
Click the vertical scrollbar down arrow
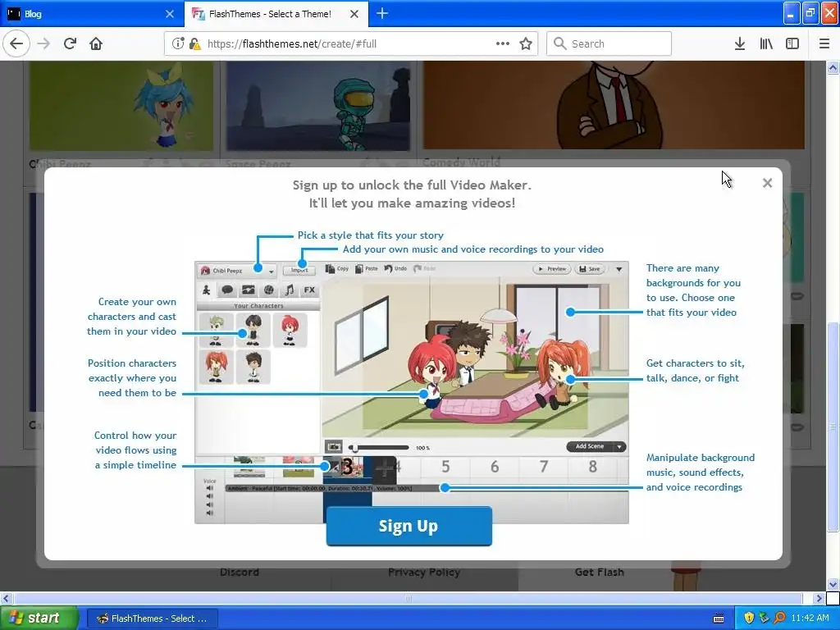[833, 584]
